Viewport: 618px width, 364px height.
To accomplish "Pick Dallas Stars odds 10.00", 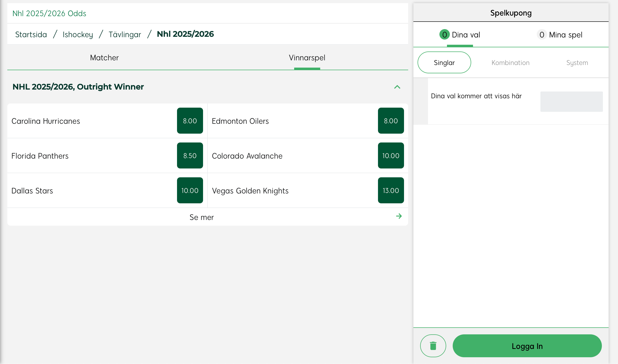I will 190,190.
